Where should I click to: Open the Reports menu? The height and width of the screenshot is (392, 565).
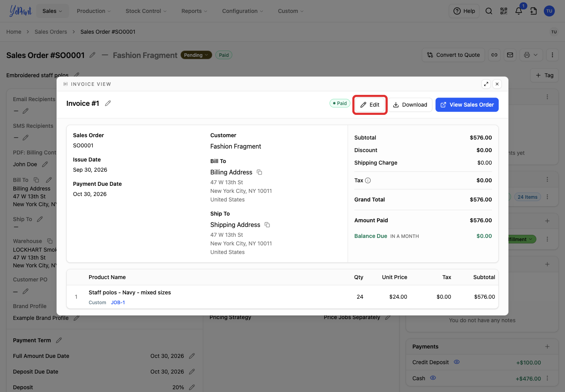coord(194,11)
